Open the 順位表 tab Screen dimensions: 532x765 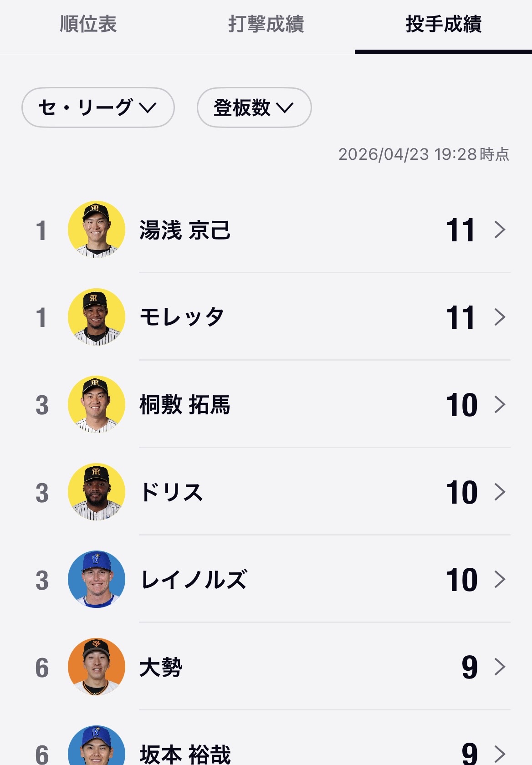pos(88,25)
